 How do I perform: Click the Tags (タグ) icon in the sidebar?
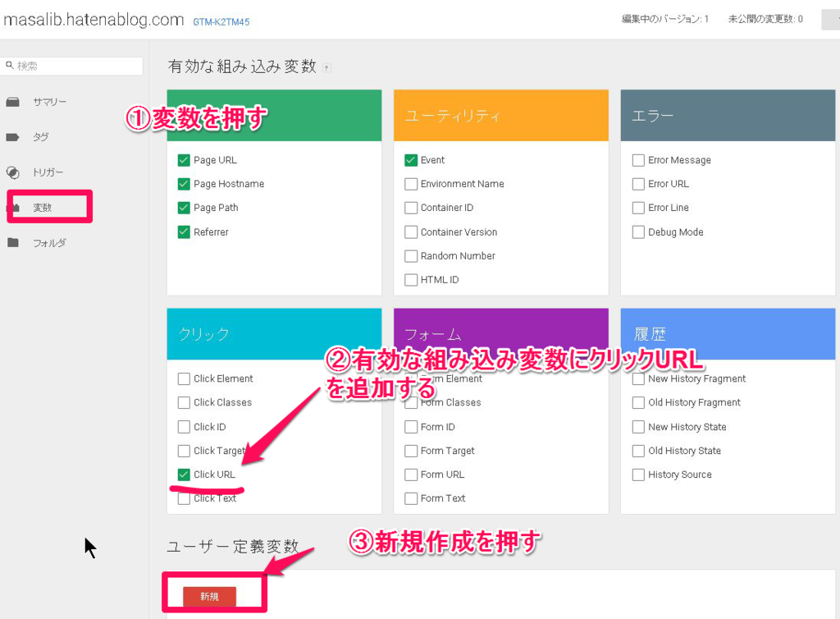(13, 137)
